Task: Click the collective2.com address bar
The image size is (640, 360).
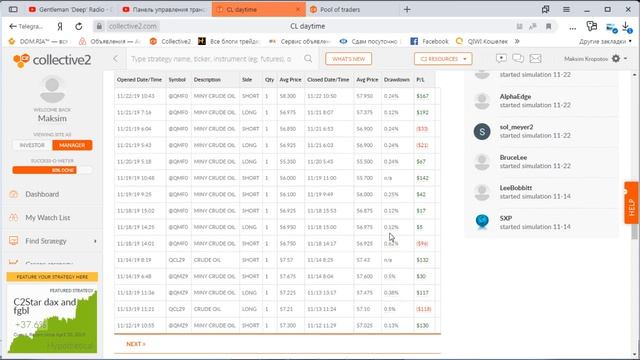Action: pos(132,26)
